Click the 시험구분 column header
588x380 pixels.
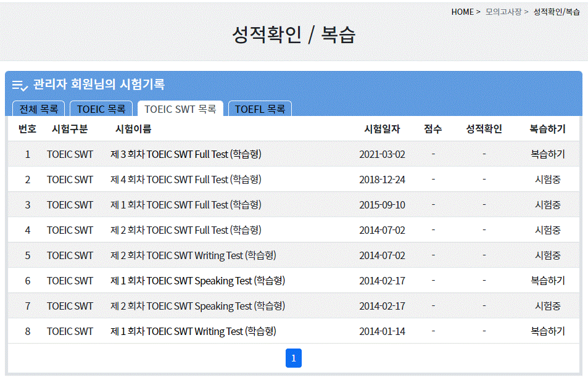point(70,129)
